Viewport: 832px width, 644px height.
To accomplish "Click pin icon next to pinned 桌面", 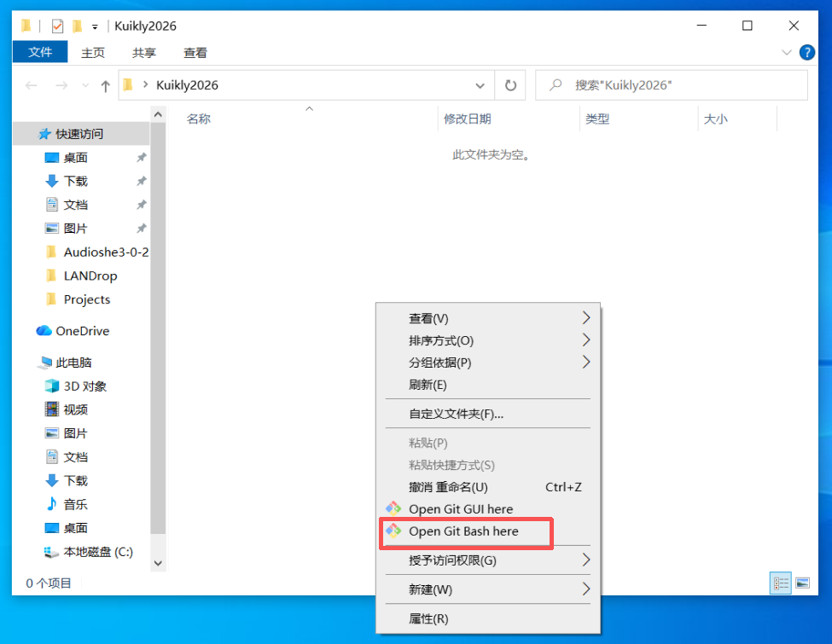I will pos(141,158).
